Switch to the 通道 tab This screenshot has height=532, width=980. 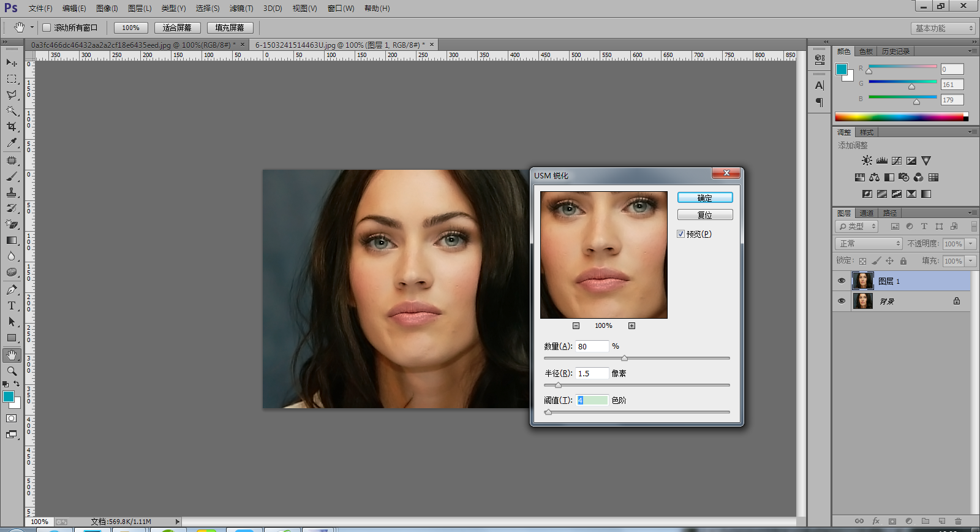click(867, 213)
